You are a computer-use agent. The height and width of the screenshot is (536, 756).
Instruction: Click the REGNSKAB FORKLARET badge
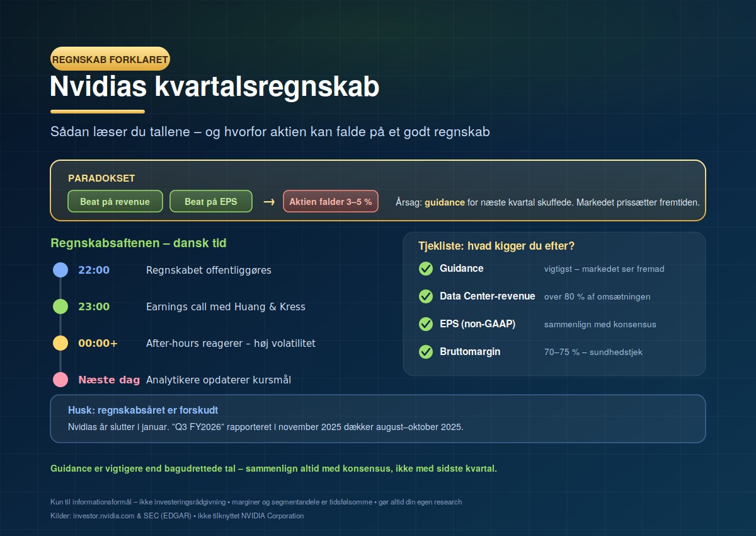110,60
